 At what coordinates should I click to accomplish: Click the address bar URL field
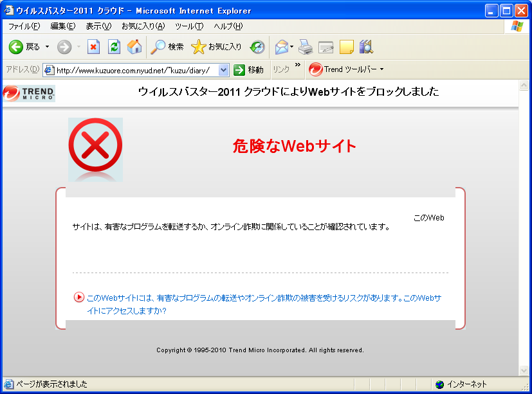point(136,70)
